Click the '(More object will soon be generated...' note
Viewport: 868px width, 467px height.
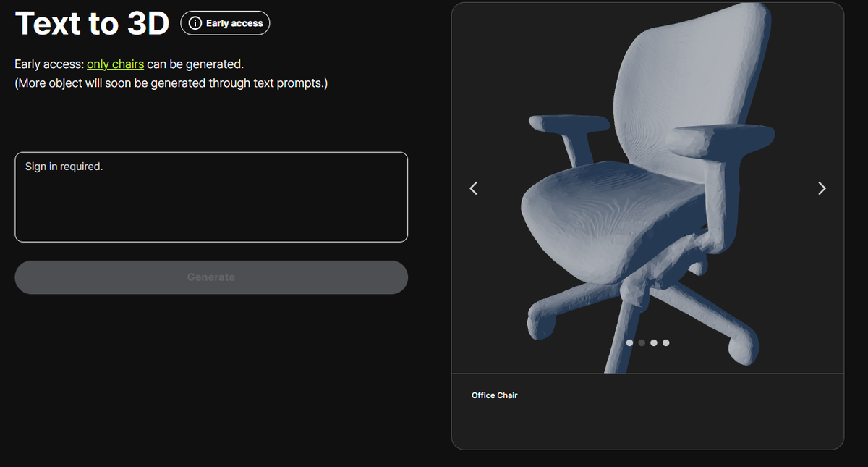(x=171, y=83)
